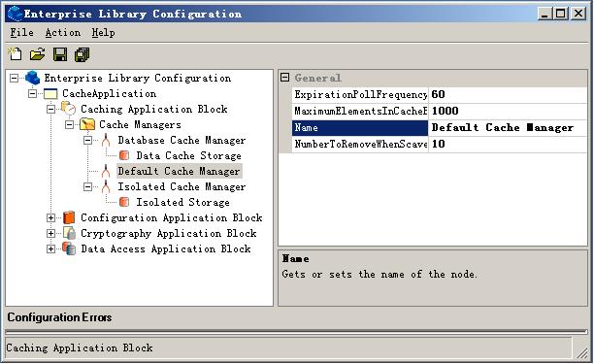
Task: Click the Configuration Application Block book icon
Action: pyautogui.click(x=69, y=217)
